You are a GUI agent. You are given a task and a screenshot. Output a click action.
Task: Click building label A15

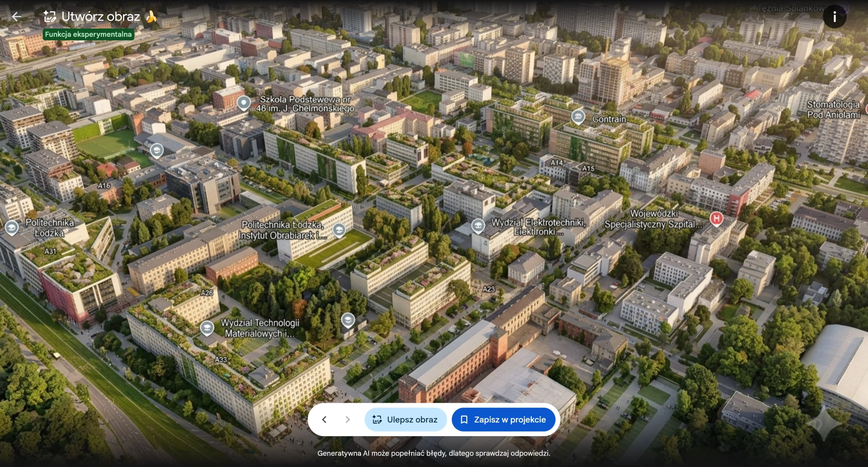tap(588, 168)
